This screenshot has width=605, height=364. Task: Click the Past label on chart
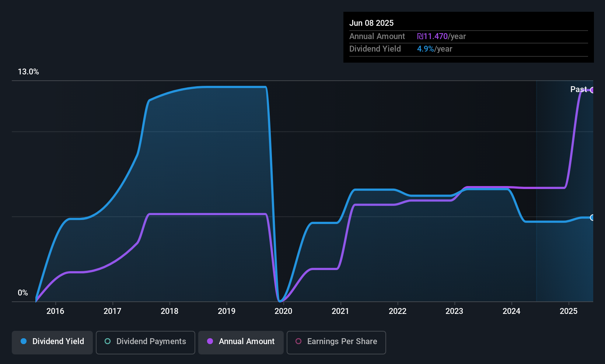coord(578,89)
